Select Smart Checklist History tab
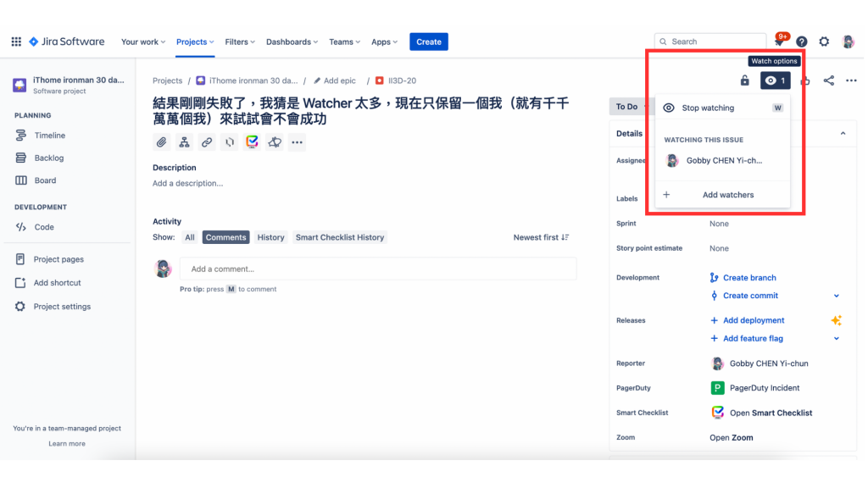The height and width of the screenshot is (488, 868). [x=339, y=237]
